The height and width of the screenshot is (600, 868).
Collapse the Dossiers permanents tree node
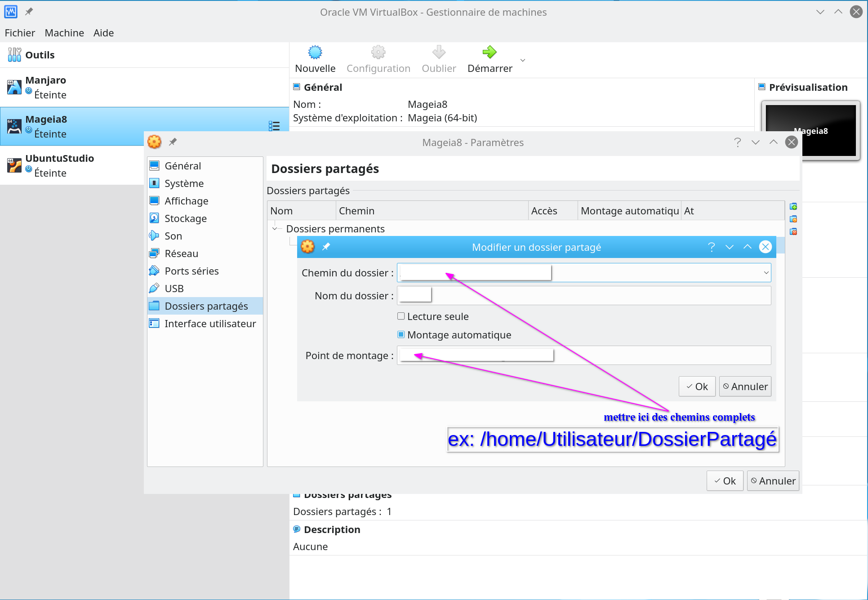click(x=275, y=229)
